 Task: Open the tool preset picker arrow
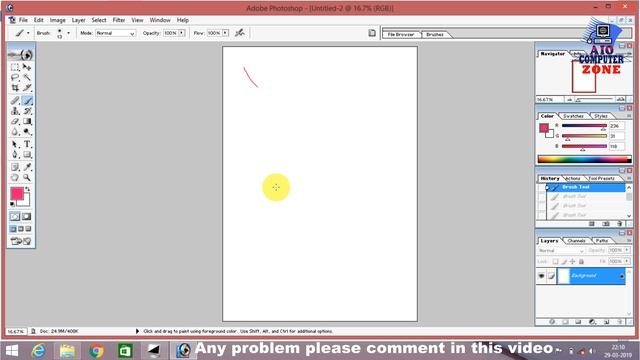tap(28, 33)
